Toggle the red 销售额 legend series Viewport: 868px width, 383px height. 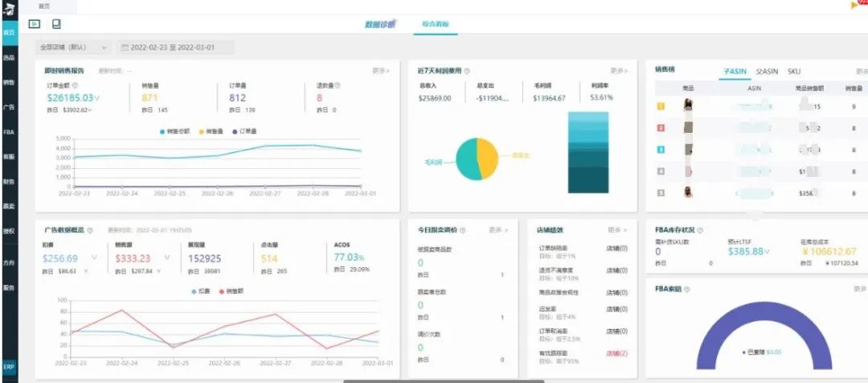coord(231,291)
